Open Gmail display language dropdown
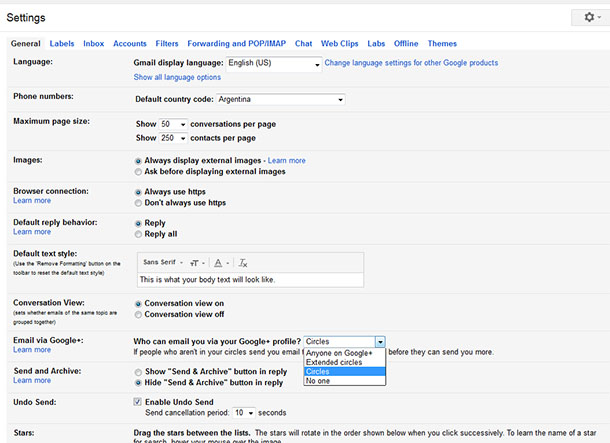 point(274,63)
